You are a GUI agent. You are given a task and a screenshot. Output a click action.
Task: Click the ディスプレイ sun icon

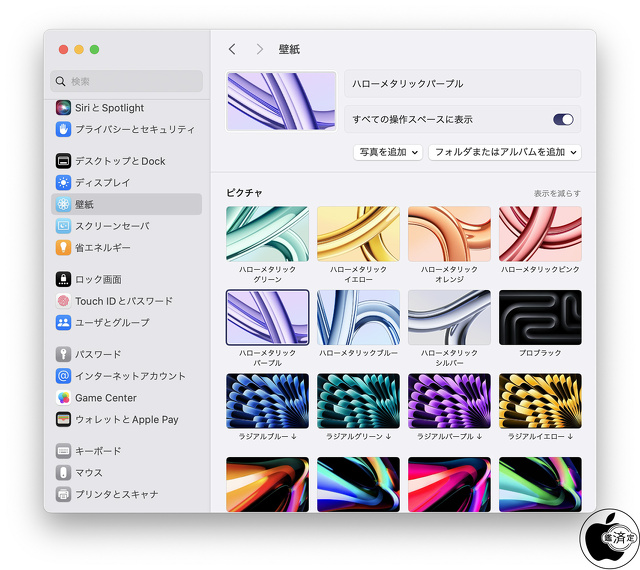(x=63, y=183)
